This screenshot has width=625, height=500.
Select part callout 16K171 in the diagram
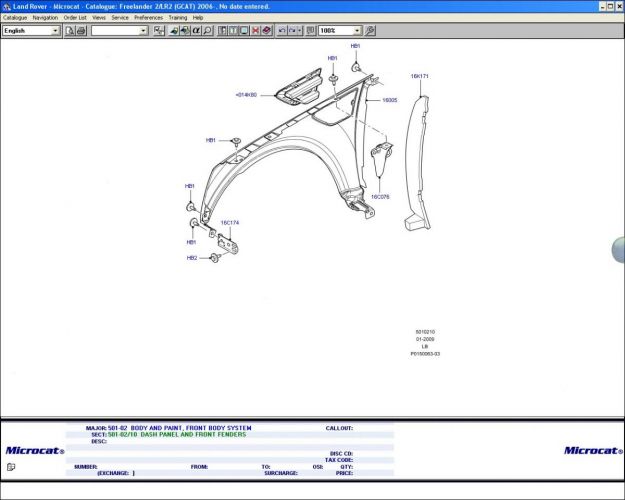419,76
